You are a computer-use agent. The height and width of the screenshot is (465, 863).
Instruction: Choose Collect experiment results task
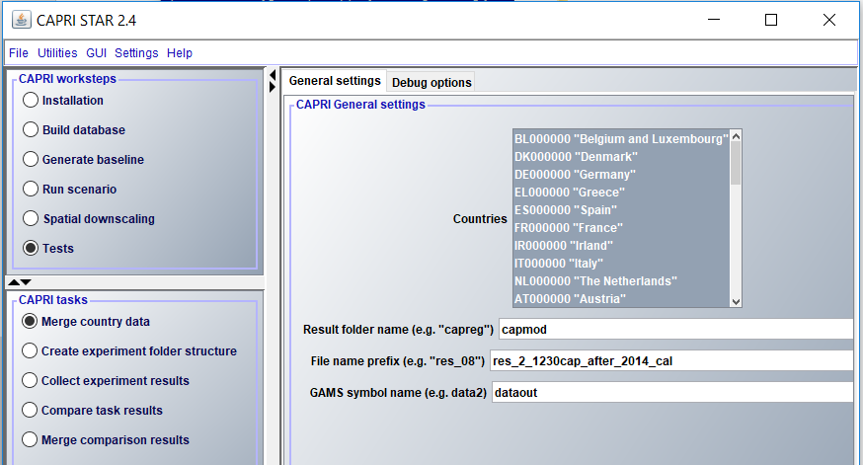point(30,380)
